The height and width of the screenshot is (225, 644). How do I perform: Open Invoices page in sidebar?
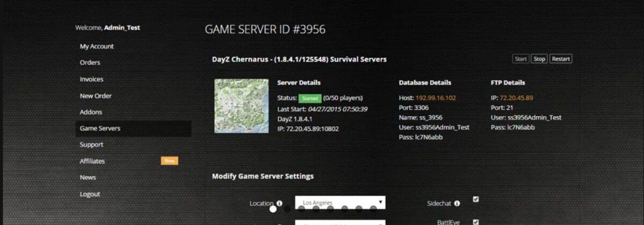(92, 79)
